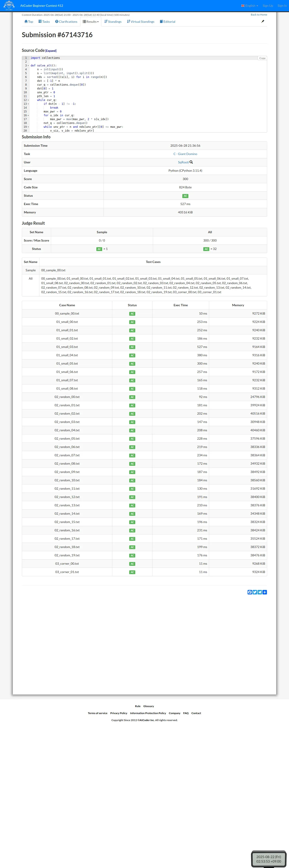The width and height of the screenshot is (289, 868).
Task: Collapse code fold arrow at line 12
Action: [28, 100]
